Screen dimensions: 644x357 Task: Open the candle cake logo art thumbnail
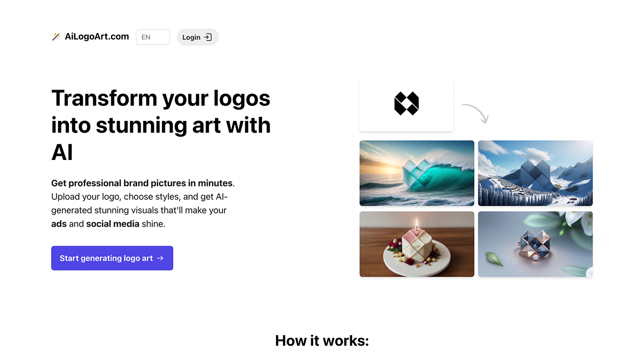[x=417, y=244]
